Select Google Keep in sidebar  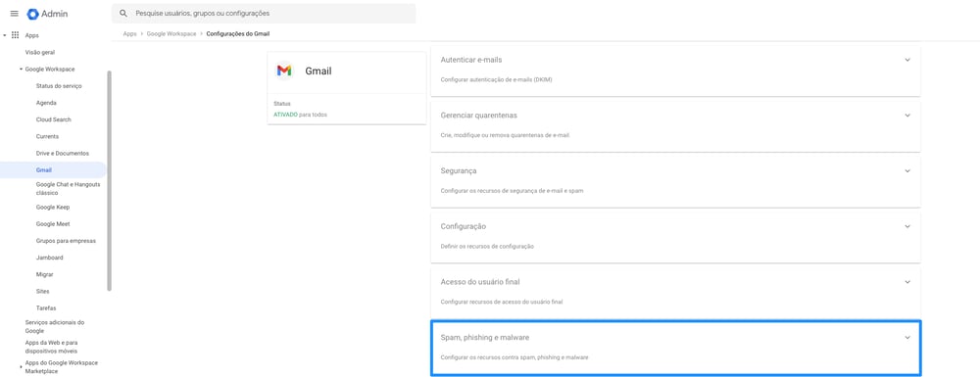click(x=53, y=208)
